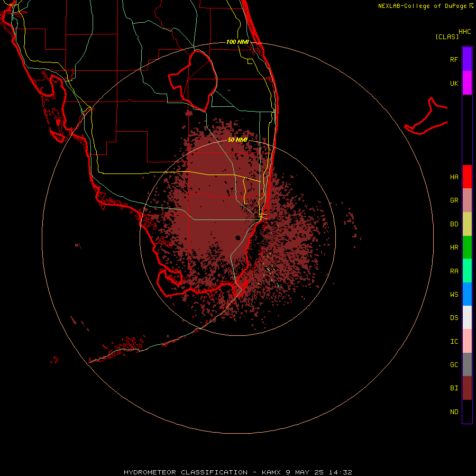The width and height of the screenshot is (476, 476).
Task: Click the GC legend label
Action: click(x=454, y=365)
